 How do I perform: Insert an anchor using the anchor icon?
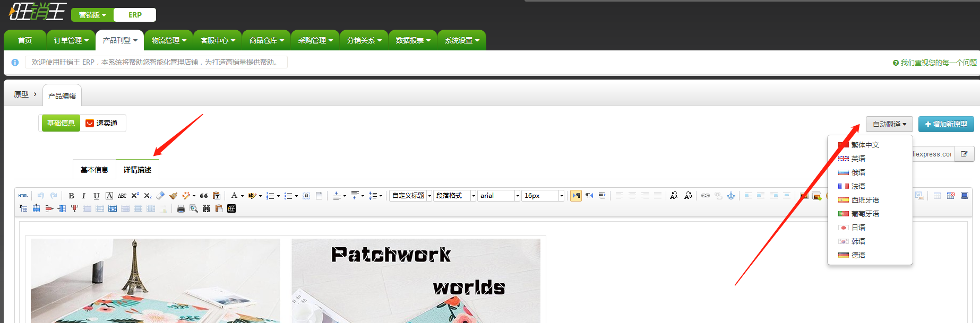pyautogui.click(x=731, y=196)
